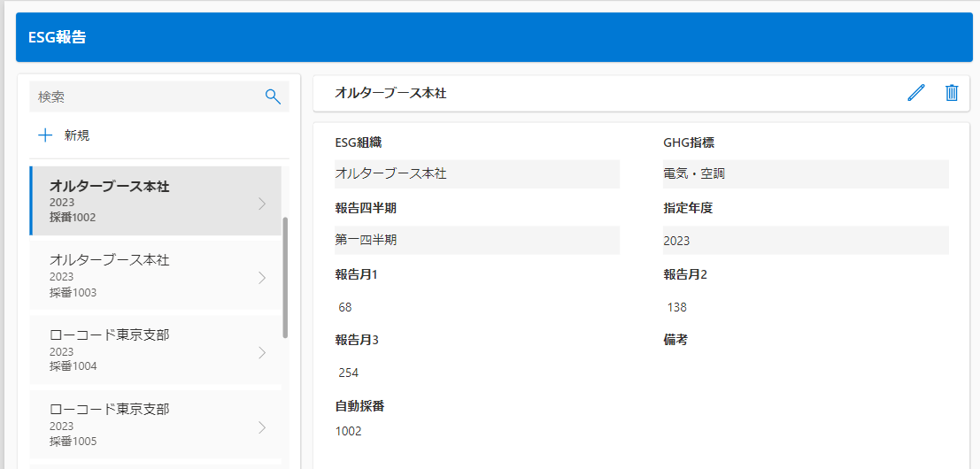The image size is (980, 469).
Task: Open the chevron on 採番1005 row
Action: (x=262, y=427)
